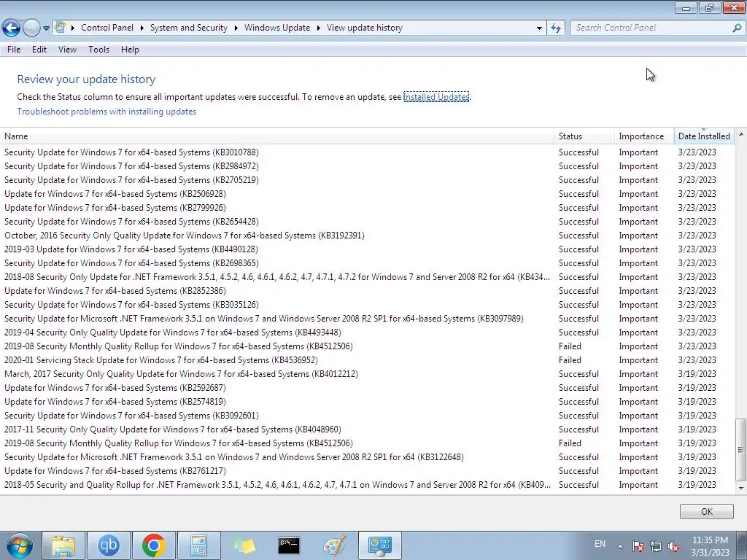
Task: Select the KB4493448 2019-04 update
Action: [367, 332]
